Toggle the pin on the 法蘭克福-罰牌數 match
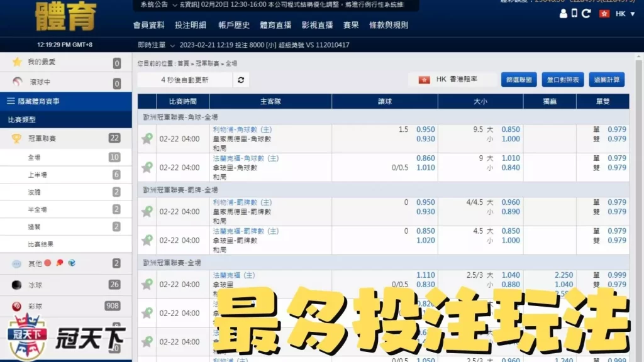Viewport: 644px width, 362px height. [146, 239]
